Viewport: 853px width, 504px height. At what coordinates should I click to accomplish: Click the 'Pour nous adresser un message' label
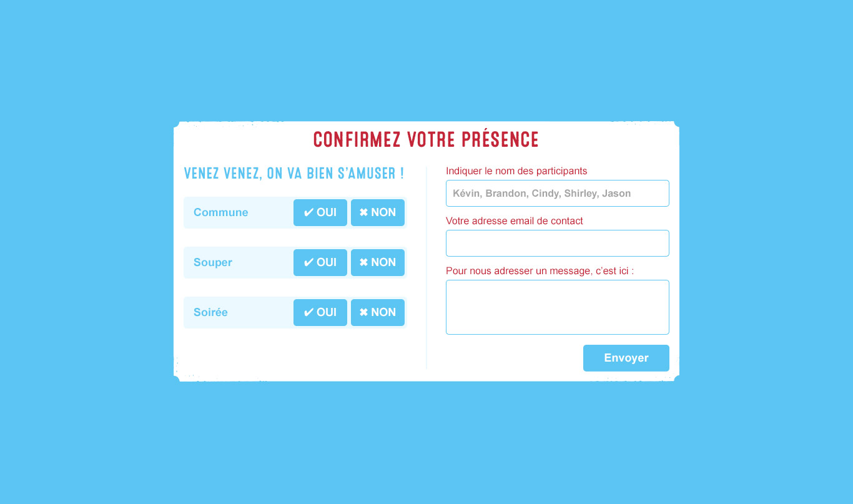[x=540, y=271]
